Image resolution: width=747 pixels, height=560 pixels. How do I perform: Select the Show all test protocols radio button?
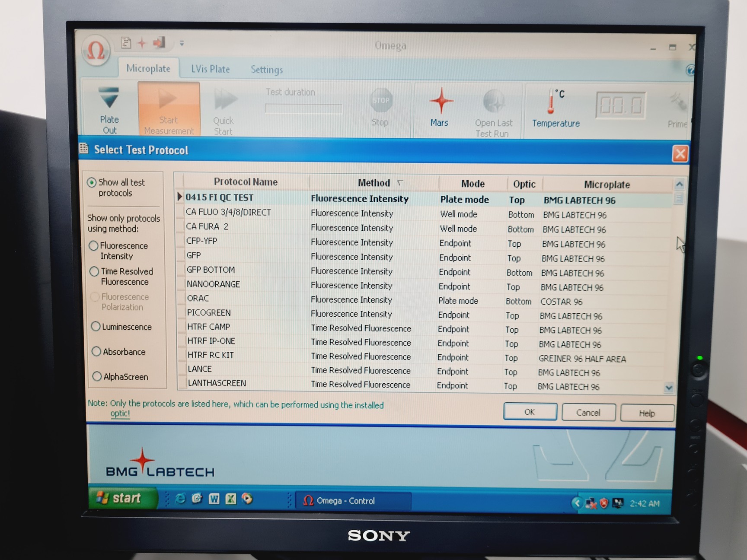(92, 182)
